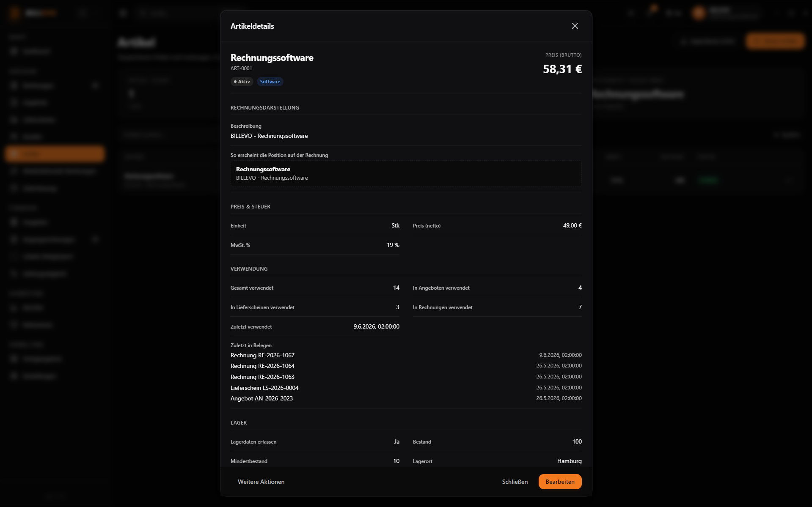Click the PREIS & STEUER section header

[x=250, y=207]
